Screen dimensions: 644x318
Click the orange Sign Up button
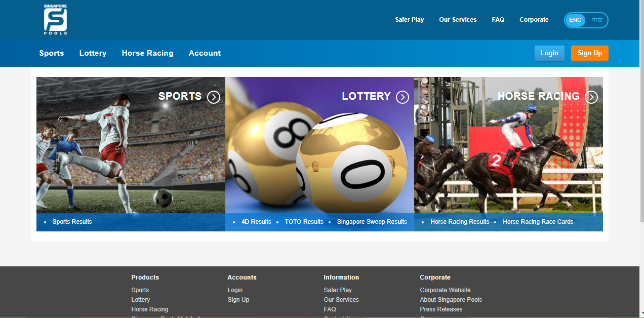click(x=590, y=53)
